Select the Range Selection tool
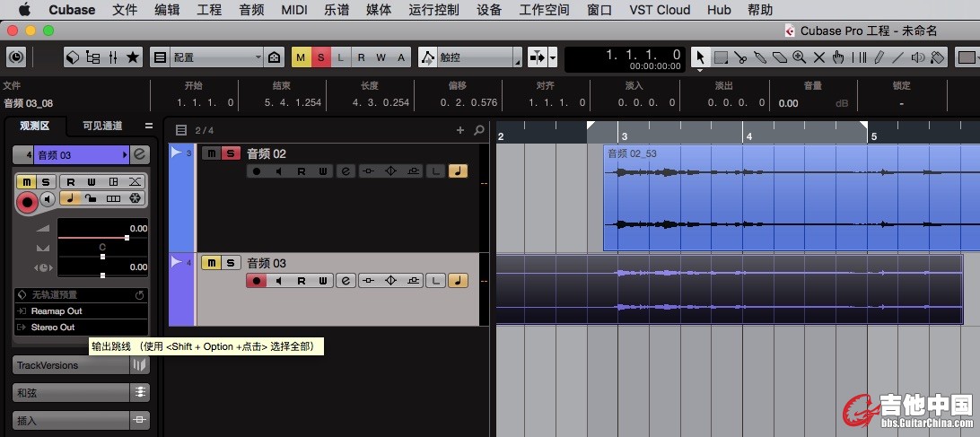The width and height of the screenshot is (980, 437). point(721,57)
